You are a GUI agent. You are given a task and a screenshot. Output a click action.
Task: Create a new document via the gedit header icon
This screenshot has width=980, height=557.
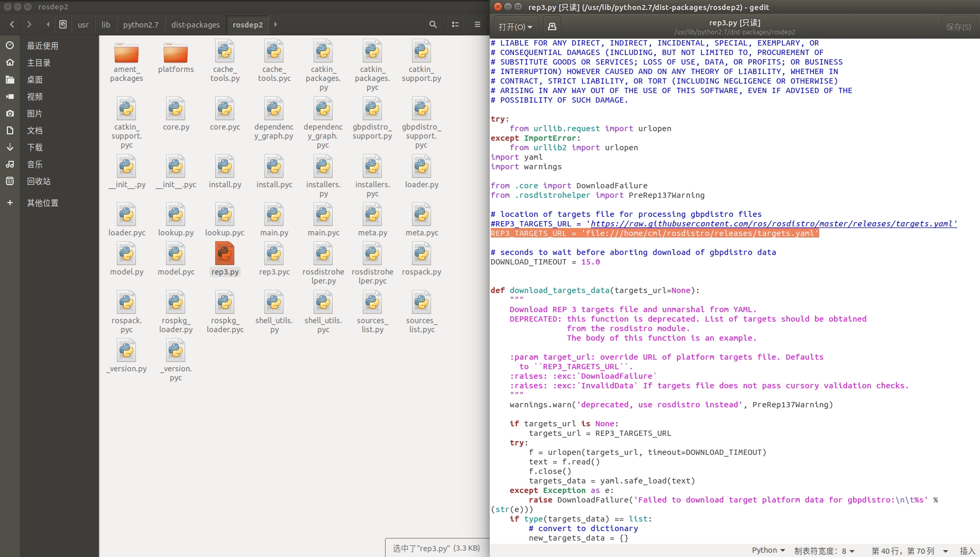(x=552, y=25)
